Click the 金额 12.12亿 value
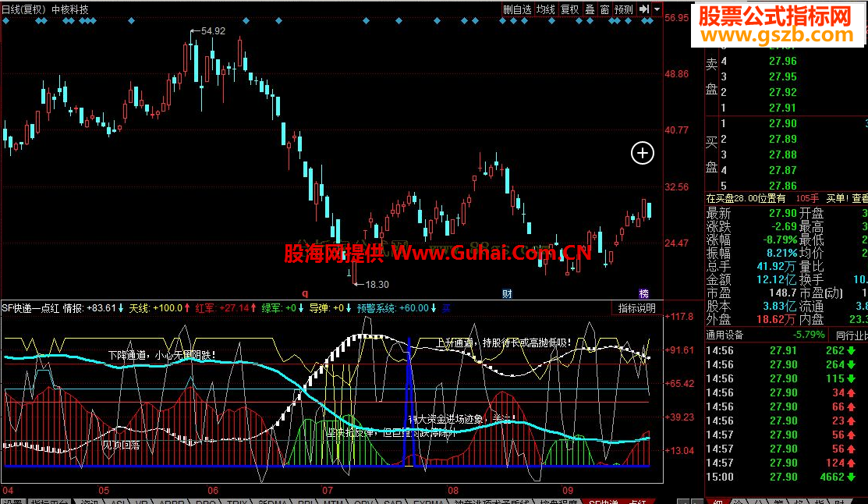868x504 pixels. click(778, 279)
